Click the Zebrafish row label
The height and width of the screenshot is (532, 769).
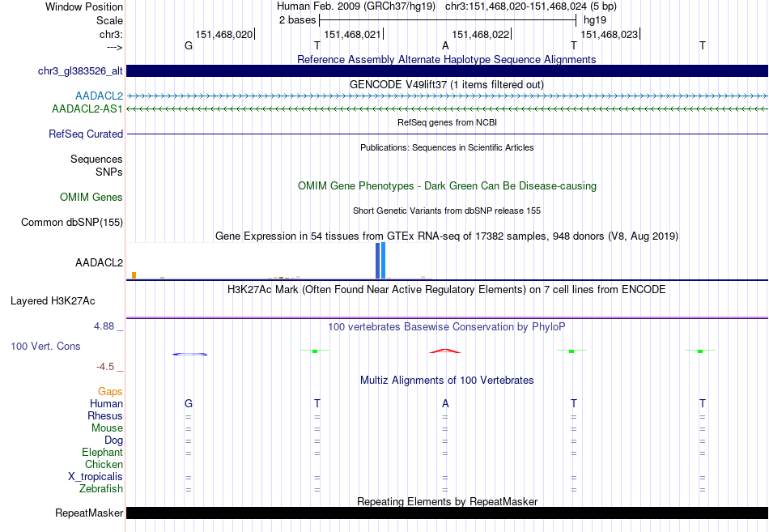(x=101, y=489)
